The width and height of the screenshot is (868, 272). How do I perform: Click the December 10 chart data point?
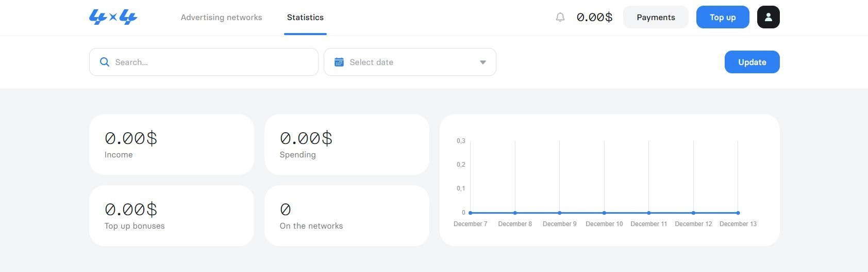point(604,213)
